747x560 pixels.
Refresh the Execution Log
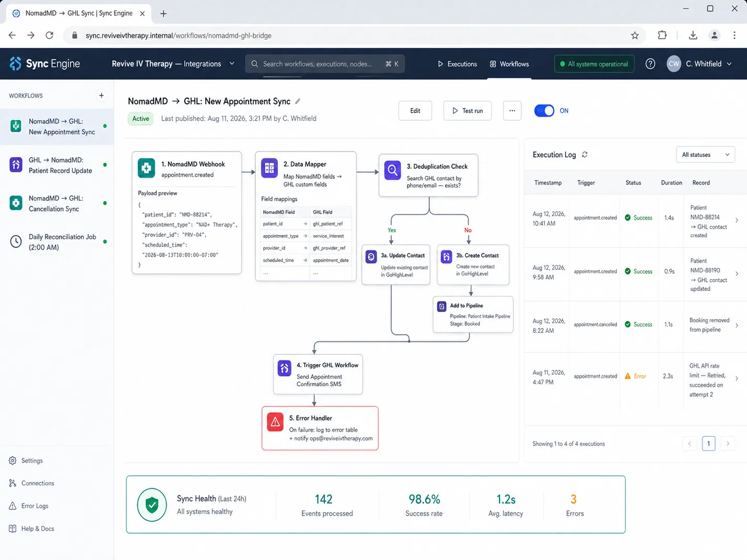click(584, 155)
